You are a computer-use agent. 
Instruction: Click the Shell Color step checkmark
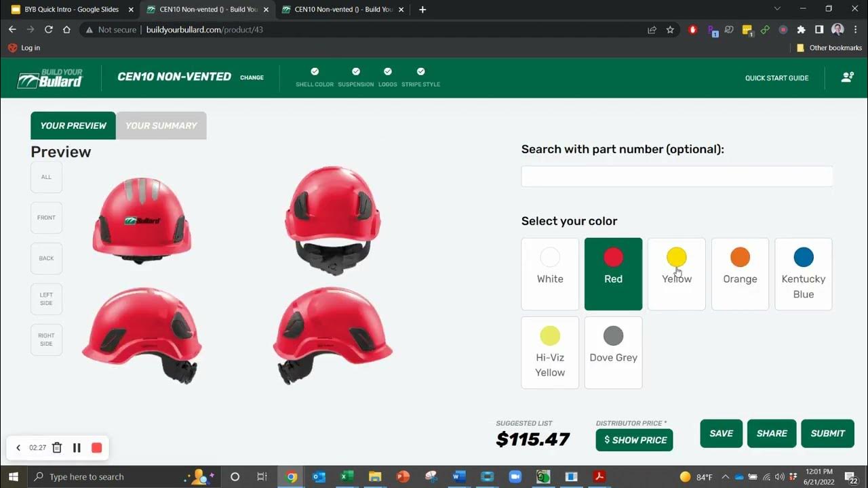(315, 71)
